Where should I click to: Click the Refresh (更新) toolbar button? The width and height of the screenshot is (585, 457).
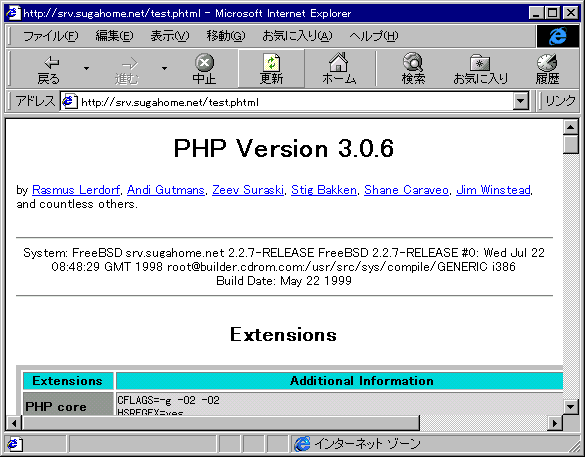pyautogui.click(x=271, y=69)
